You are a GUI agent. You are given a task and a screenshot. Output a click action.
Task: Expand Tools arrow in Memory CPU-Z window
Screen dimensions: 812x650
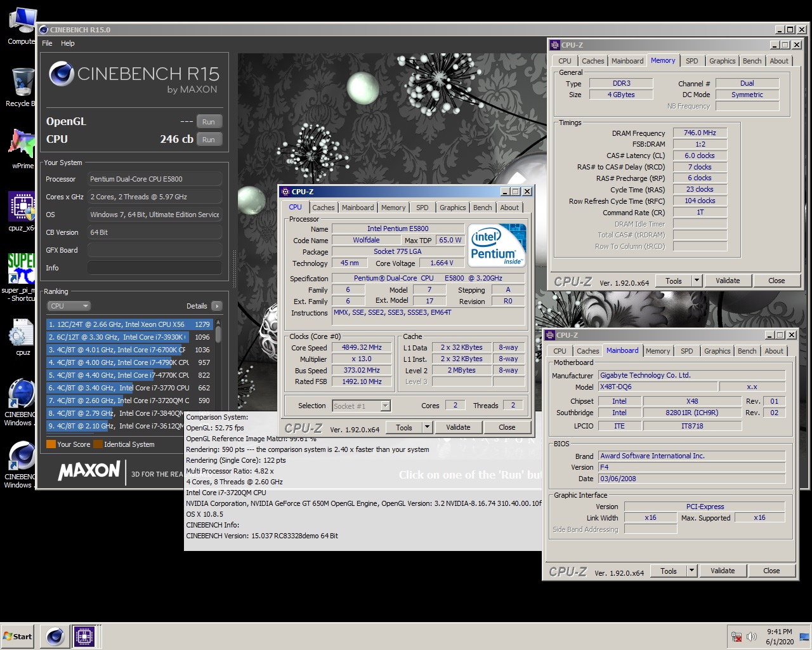tap(697, 281)
